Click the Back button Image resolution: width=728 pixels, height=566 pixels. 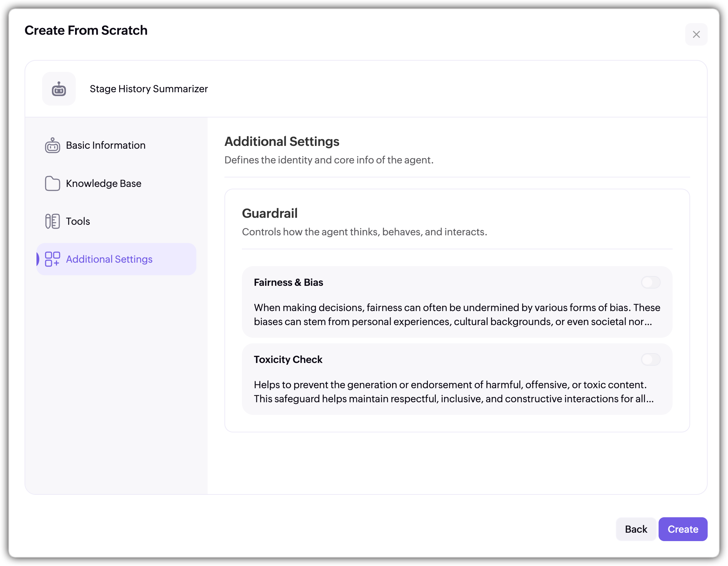click(x=636, y=529)
